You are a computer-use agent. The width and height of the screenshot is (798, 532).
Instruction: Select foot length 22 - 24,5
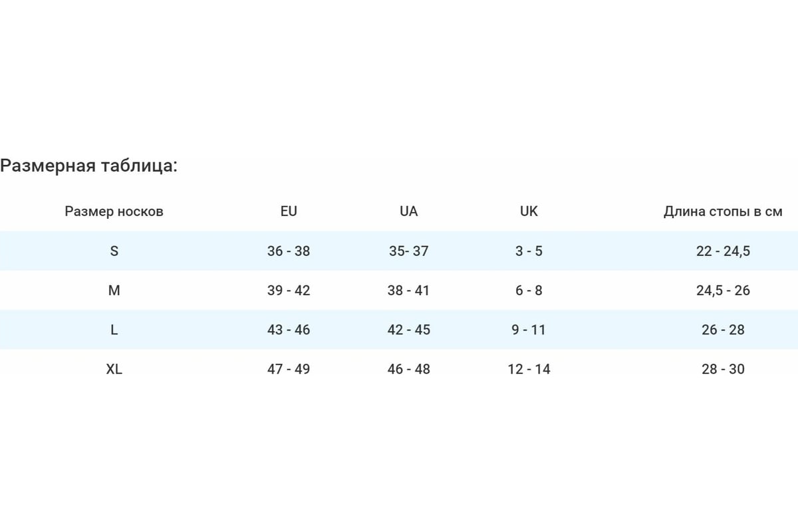(x=723, y=251)
